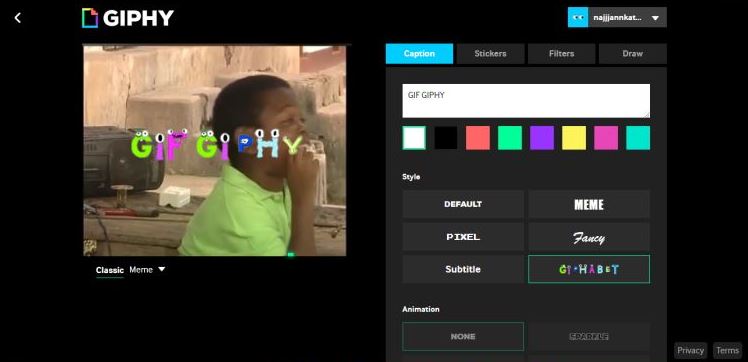The image size is (748, 362).
Task: Click the back arrow icon
Action: point(18,18)
